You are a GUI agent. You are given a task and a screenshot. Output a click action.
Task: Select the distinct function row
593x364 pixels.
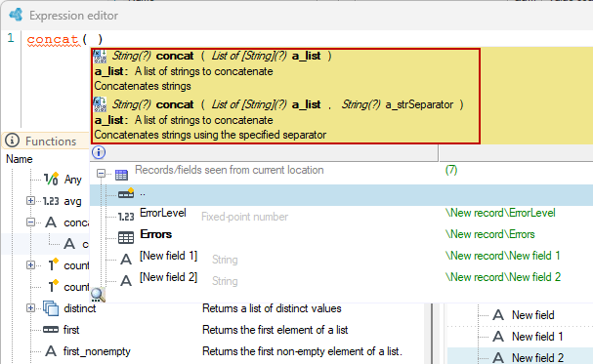coord(80,308)
